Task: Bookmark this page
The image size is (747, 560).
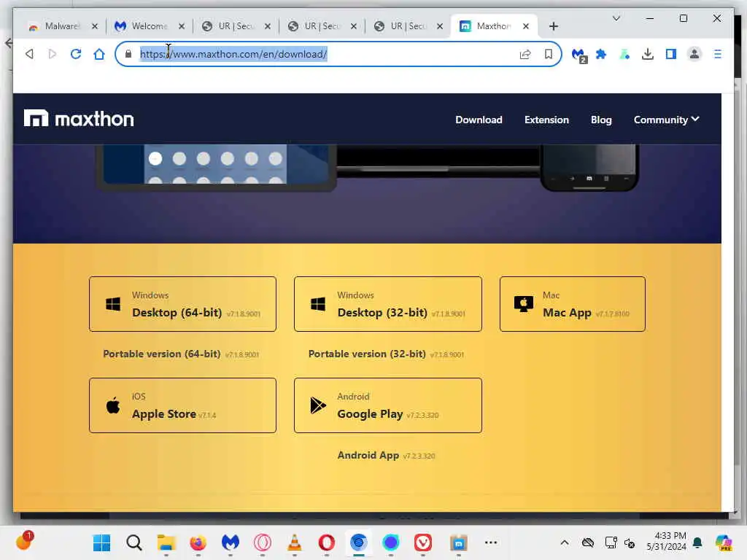Action: (x=549, y=54)
